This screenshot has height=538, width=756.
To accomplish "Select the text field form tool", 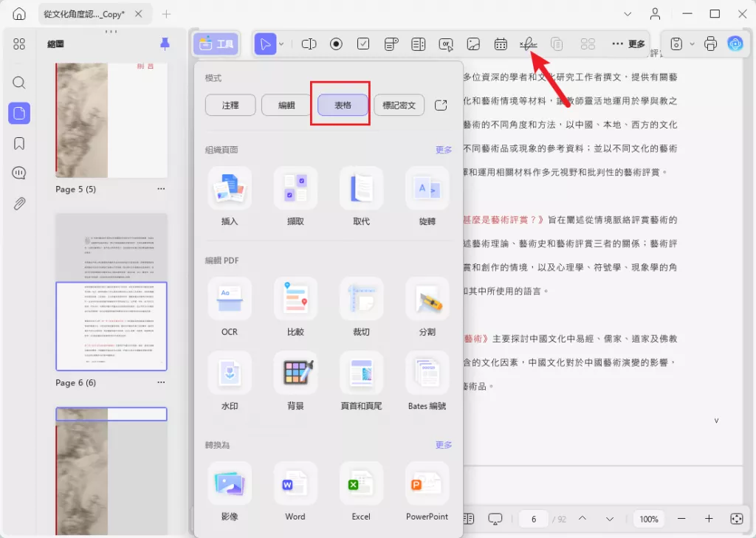I will [309, 44].
